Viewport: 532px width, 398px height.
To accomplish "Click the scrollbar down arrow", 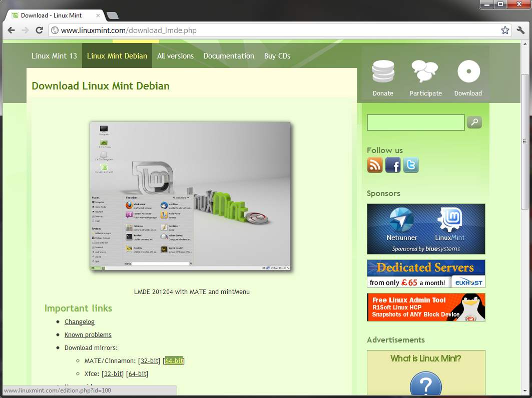I will [x=524, y=390].
